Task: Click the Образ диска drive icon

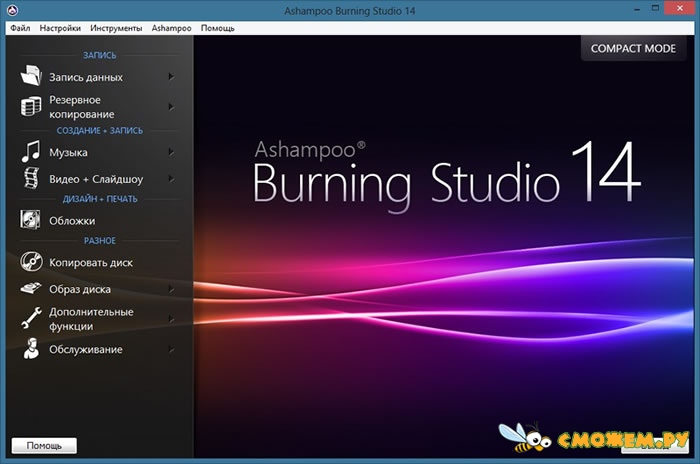Action: point(31,288)
